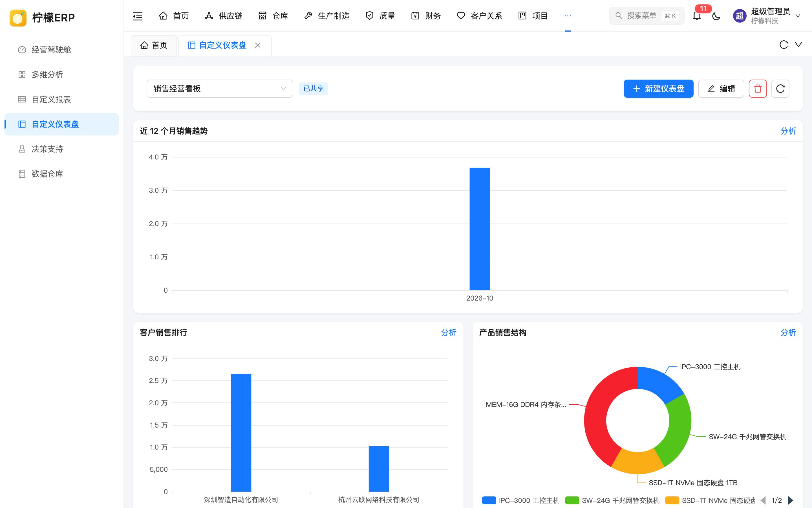Reload the current tab page from the tab bar
The width and height of the screenshot is (812, 508).
click(x=784, y=45)
